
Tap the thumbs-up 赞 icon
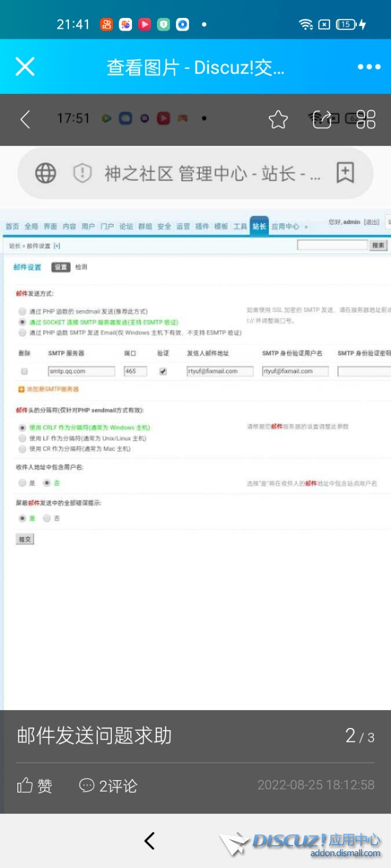coord(25,785)
